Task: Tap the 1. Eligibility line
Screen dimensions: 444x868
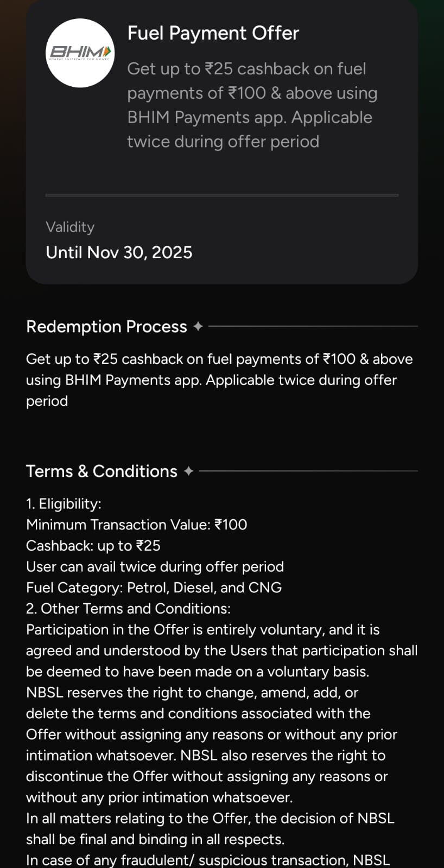Action: pyautogui.click(x=64, y=503)
